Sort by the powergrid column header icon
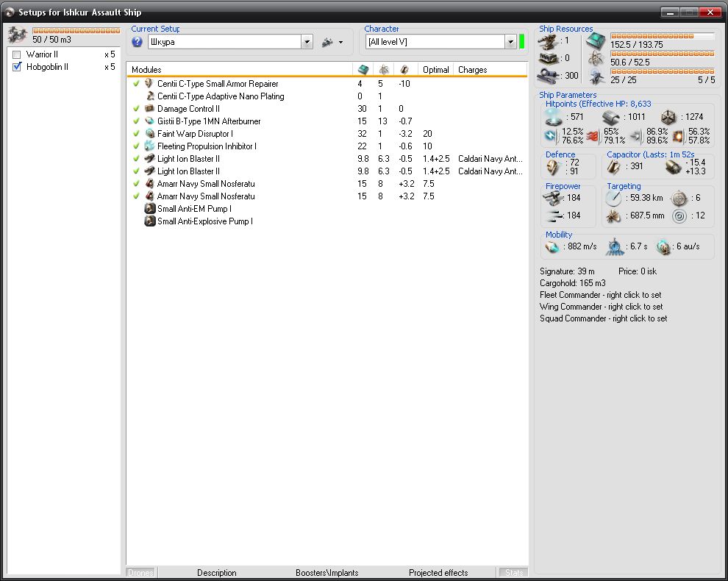The image size is (728, 581). pos(384,70)
